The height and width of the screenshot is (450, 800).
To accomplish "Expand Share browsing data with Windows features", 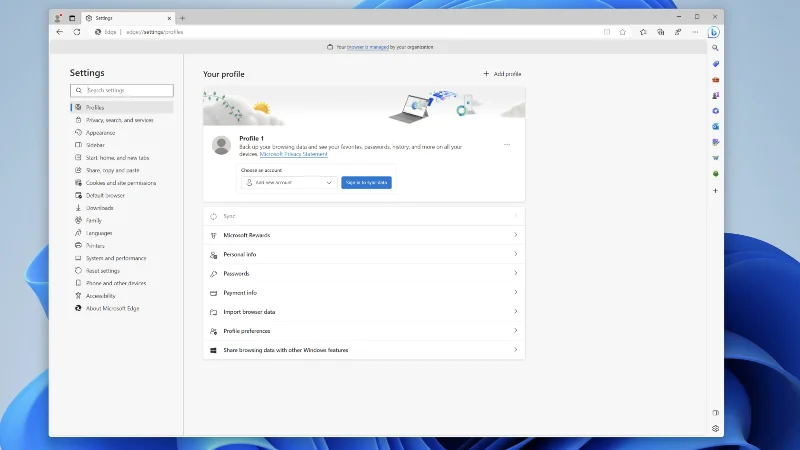I will coord(364,350).
